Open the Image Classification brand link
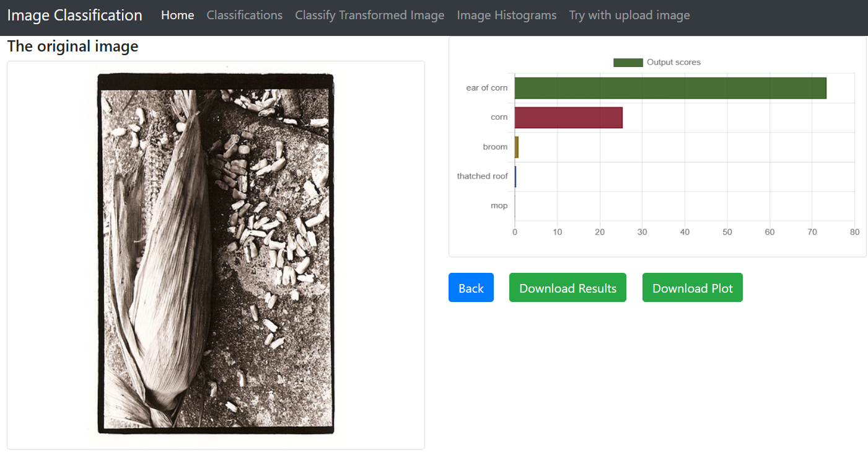The height and width of the screenshot is (457, 868). (x=74, y=15)
